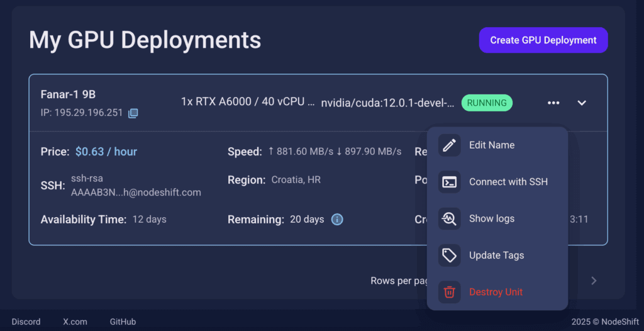Go to next page arrow
The image size is (644, 331).
point(594,281)
